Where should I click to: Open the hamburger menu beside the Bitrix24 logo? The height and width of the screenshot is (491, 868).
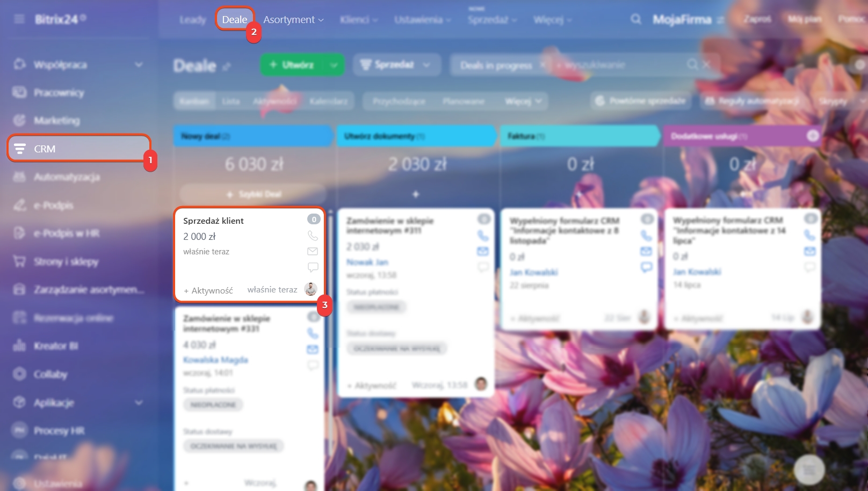click(x=19, y=19)
